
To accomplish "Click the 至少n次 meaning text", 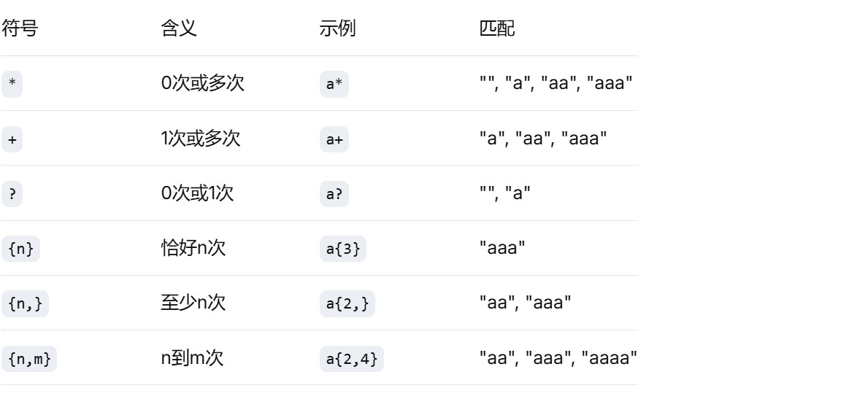I will [193, 303].
